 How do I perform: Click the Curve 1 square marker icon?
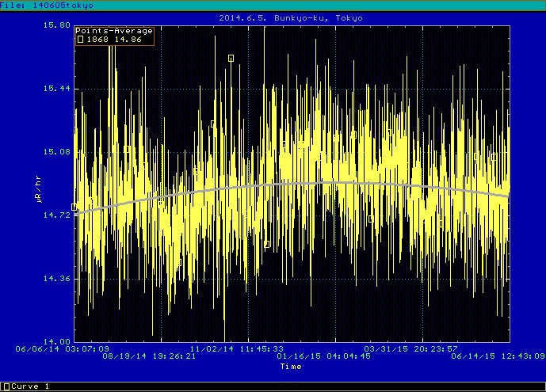click(x=6, y=386)
